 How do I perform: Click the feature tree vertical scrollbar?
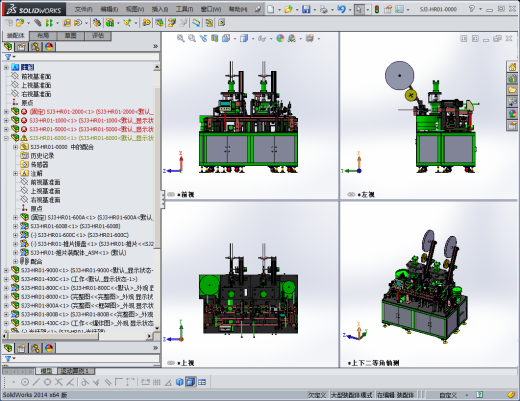[157, 198]
